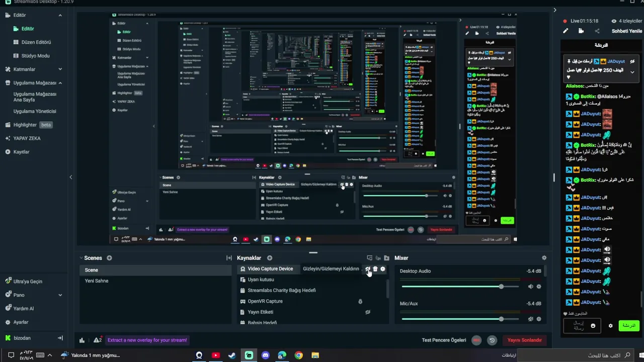The image size is (644, 362).
Task: Toggle selective recording icon in Kaynaklar
Action: click(378, 258)
